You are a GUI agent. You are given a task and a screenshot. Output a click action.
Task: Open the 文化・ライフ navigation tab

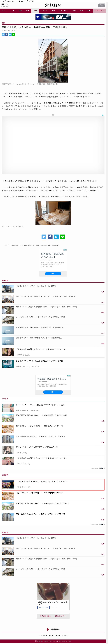[63, 11]
